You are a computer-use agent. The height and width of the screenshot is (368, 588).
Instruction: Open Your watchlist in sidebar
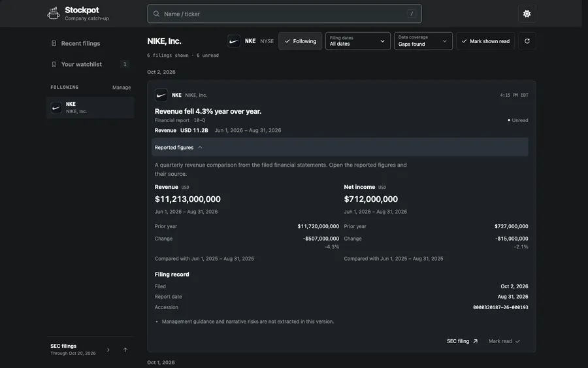(90, 64)
